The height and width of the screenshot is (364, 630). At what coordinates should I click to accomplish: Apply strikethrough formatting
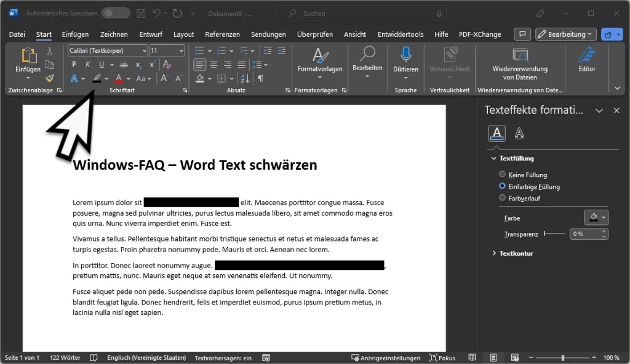point(124,65)
